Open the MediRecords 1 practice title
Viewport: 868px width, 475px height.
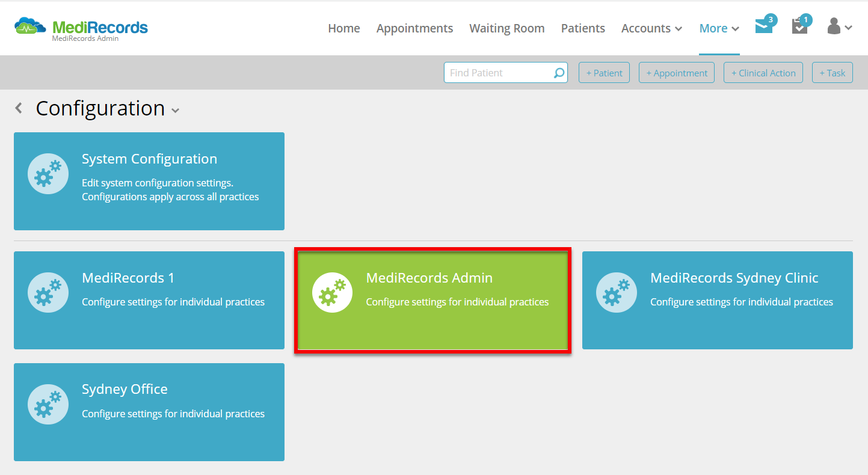click(x=128, y=278)
